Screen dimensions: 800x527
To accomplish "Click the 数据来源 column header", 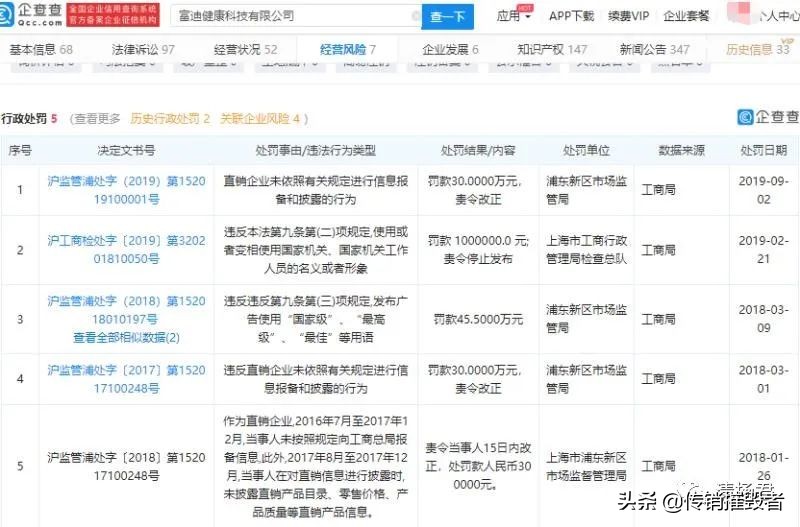I will click(x=682, y=150).
